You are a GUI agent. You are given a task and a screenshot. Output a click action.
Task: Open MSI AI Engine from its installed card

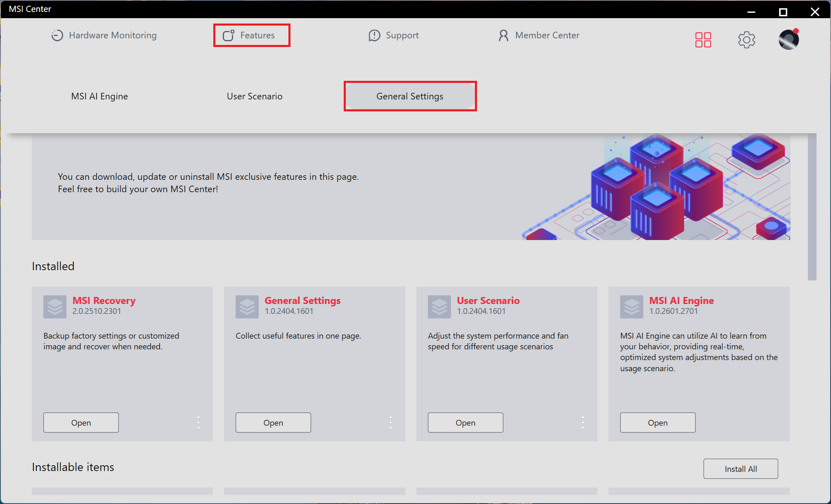click(x=658, y=422)
